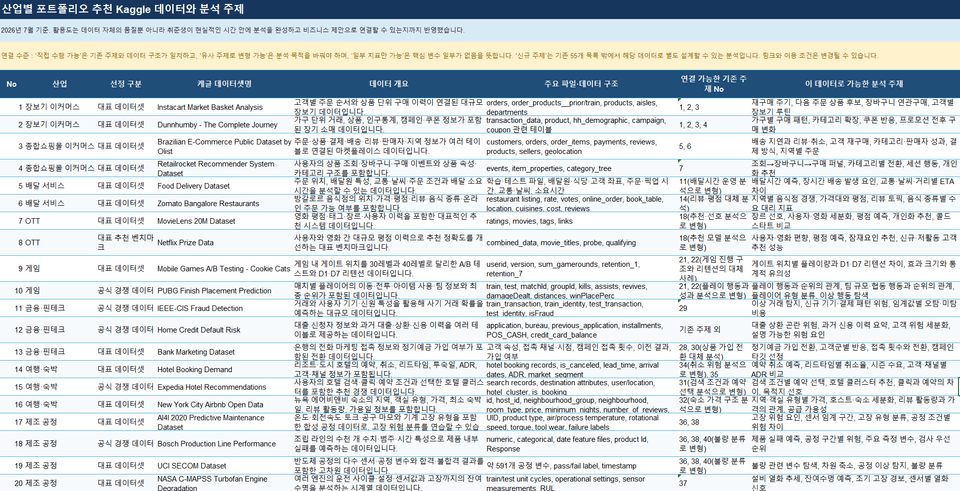Select the 'Brazilian E-Commerce Public Dataset by Olist' cell
960x491 pixels.
coord(224,146)
